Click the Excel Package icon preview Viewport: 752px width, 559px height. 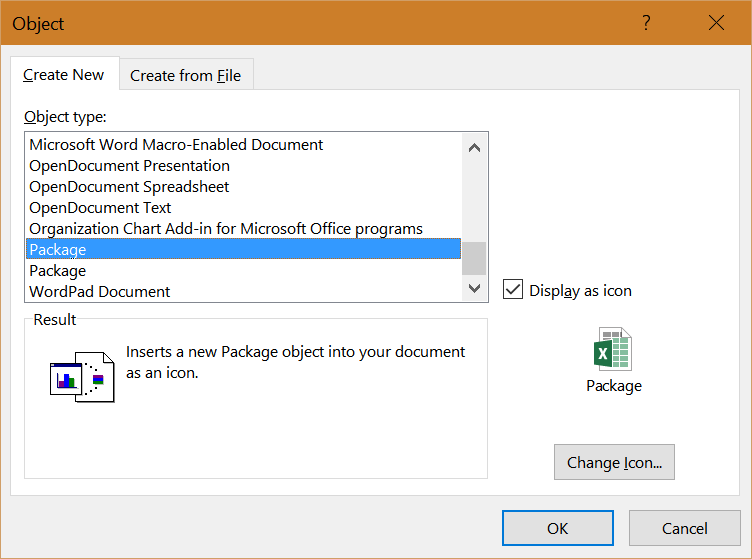[613, 350]
